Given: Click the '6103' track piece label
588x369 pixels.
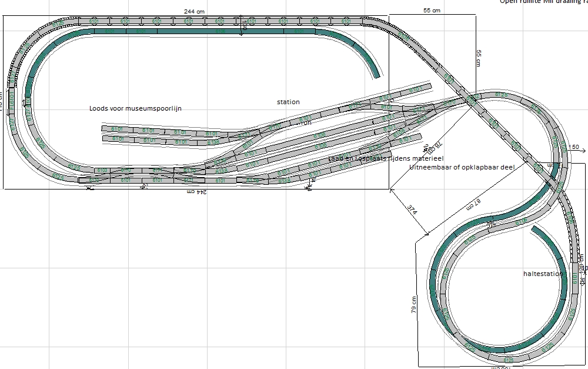Looking at the screenshot, I should coord(102,171).
